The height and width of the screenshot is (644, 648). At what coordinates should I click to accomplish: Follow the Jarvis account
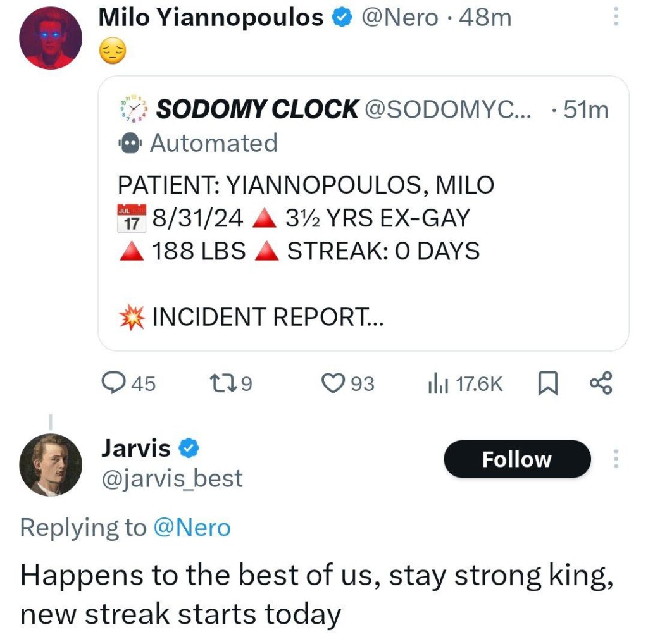point(516,459)
